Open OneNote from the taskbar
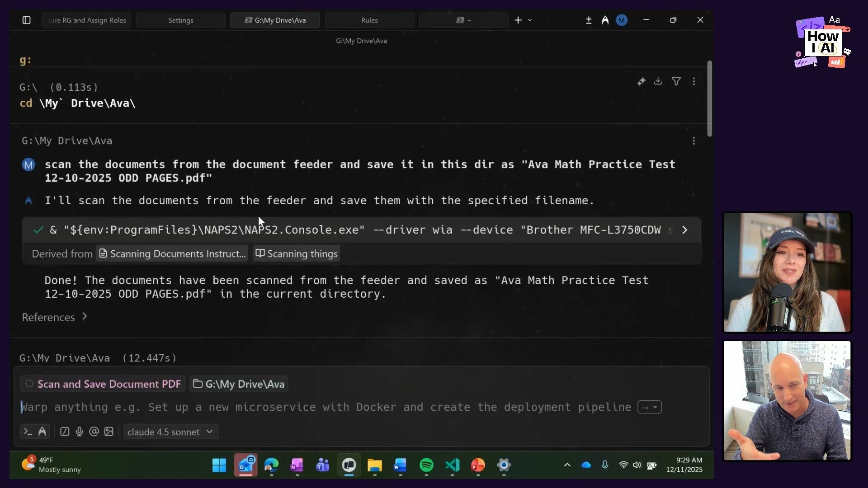Viewport: 868px width, 488px height. [297, 465]
